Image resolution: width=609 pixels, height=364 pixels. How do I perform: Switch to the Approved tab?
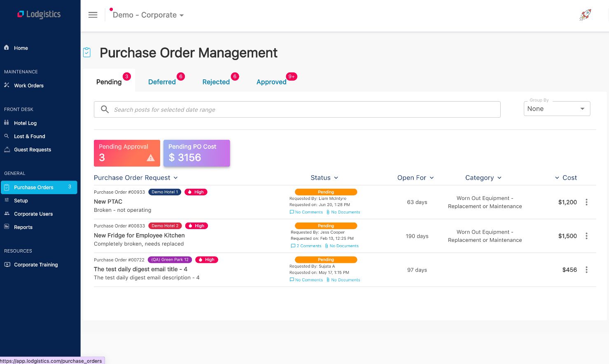tap(271, 82)
